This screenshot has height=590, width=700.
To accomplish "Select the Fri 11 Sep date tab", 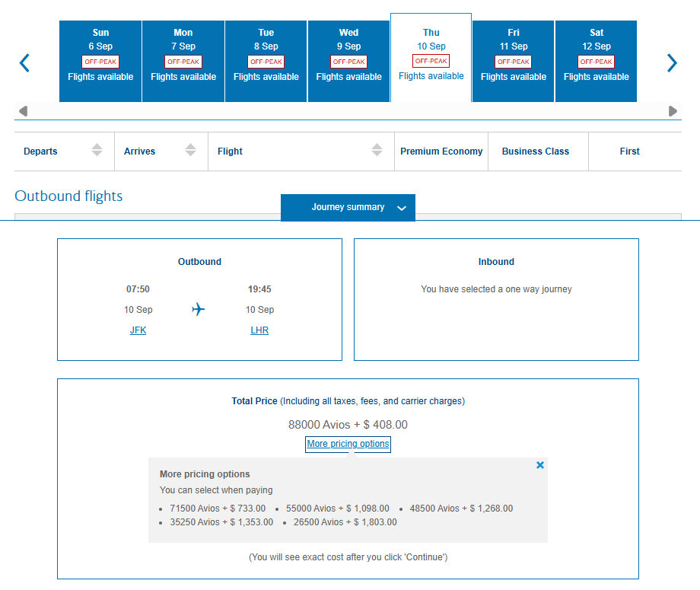I will (x=513, y=61).
